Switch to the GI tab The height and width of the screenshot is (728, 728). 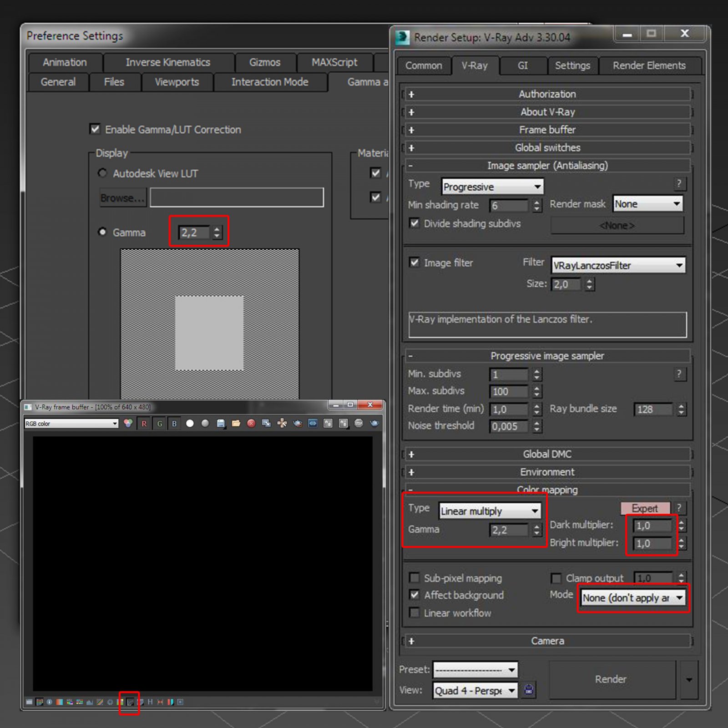522,66
